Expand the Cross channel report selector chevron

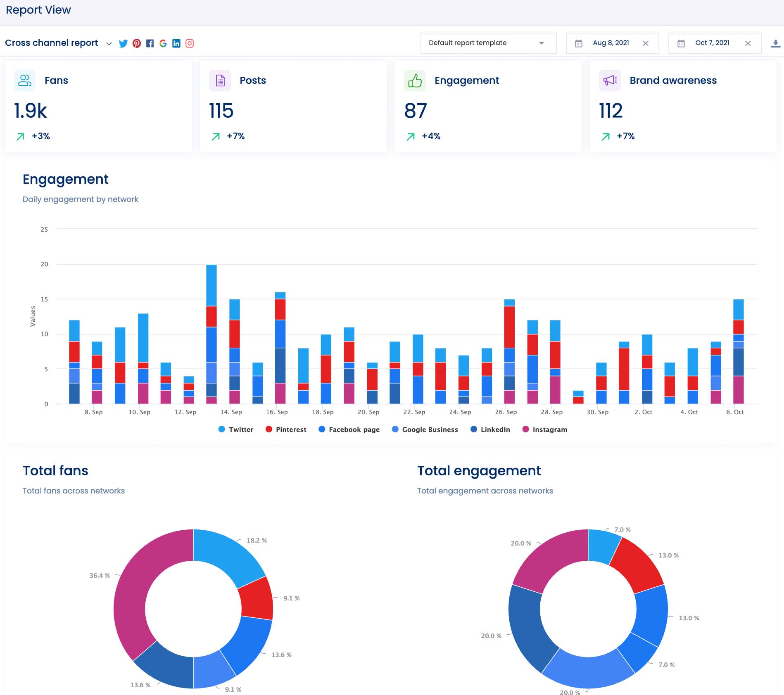click(109, 43)
